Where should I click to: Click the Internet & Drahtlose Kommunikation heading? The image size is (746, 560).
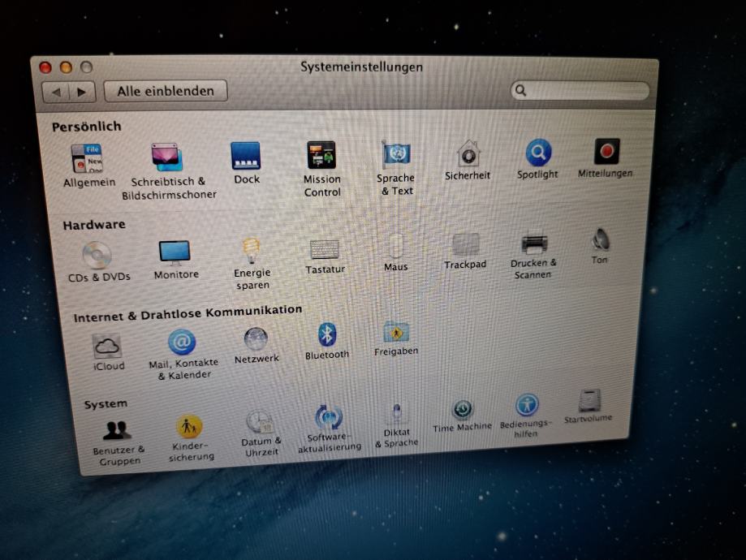[x=188, y=313]
